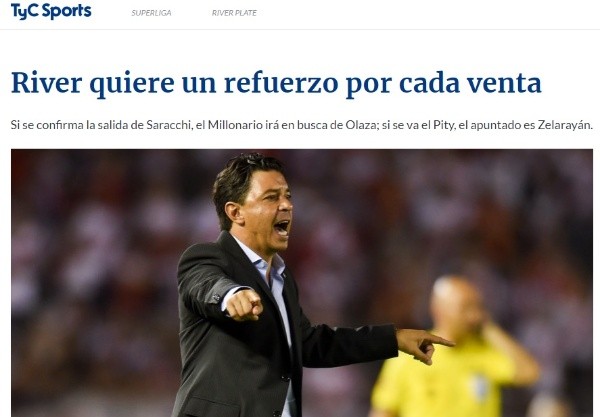Image resolution: width=600 pixels, height=417 pixels.
Task: Click the word refuerzo in headline
Action: pos(282,83)
